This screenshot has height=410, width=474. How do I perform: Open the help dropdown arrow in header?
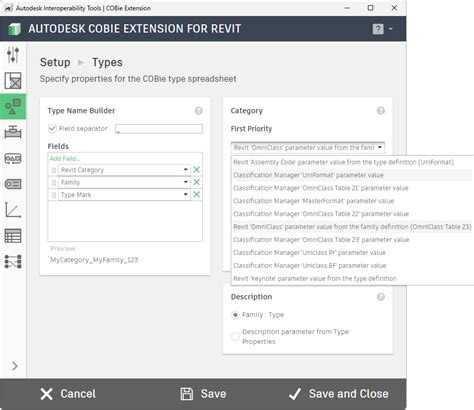[391, 29]
